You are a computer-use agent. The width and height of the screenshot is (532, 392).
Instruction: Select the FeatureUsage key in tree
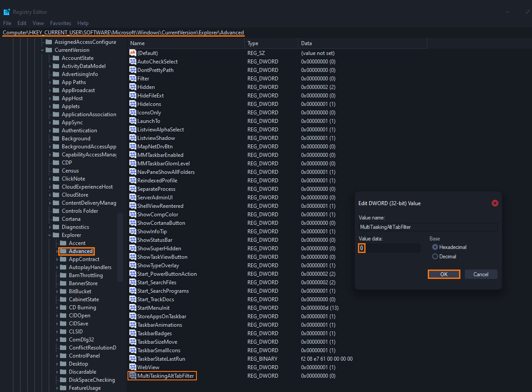point(85,388)
